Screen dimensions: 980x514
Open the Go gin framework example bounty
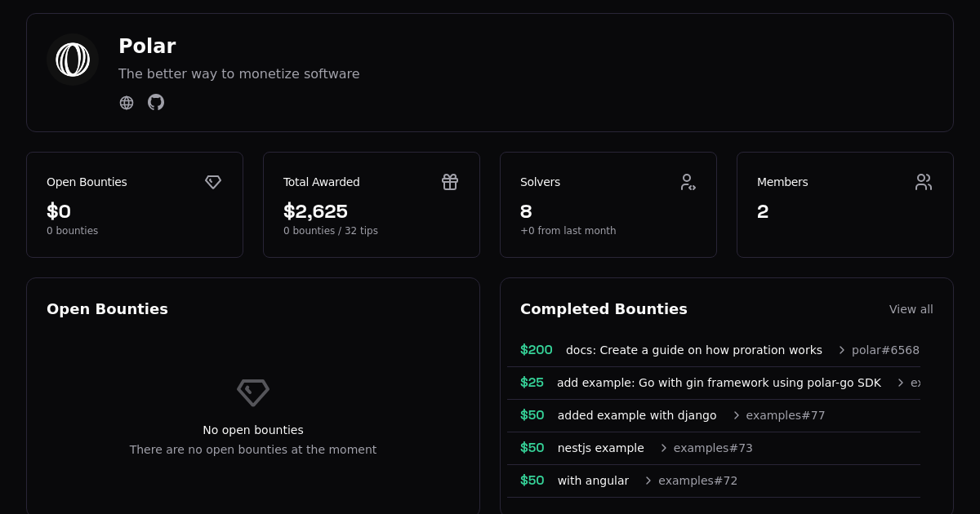719,383
